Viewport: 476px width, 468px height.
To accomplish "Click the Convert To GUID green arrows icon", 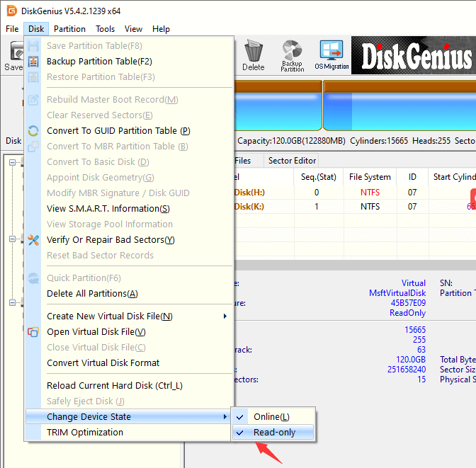I will coord(33,131).
